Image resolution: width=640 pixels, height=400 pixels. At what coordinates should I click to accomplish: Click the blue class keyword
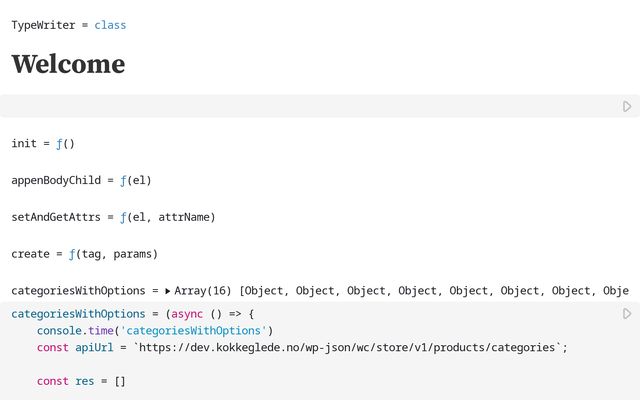[x=110, y=25]
